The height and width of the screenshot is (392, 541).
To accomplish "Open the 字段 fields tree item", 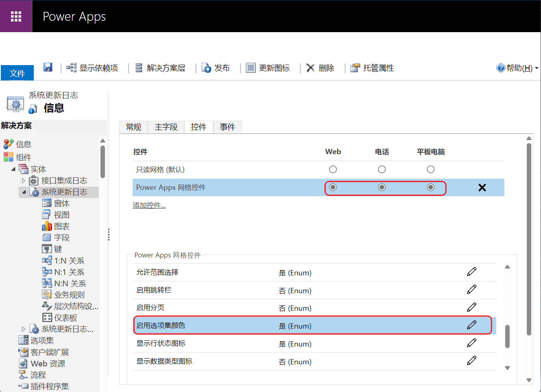I will [62, 237].
